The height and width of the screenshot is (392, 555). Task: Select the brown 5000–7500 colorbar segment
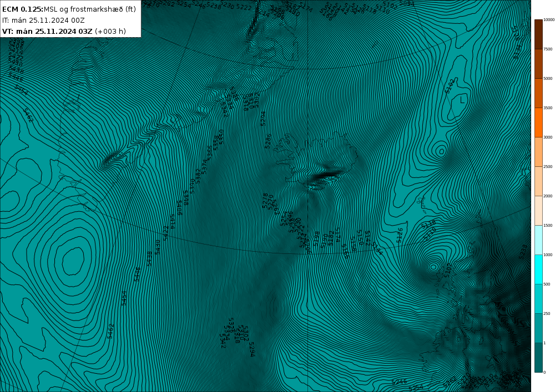click(x=538, y=64)
